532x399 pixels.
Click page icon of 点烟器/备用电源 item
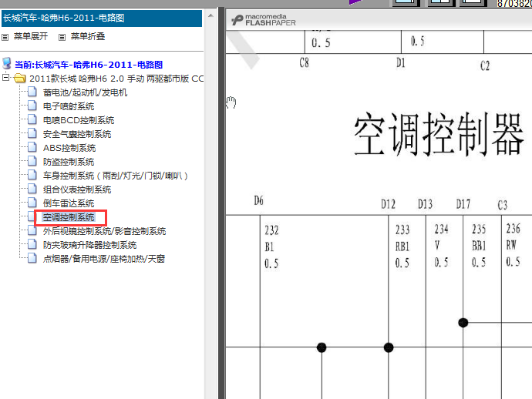click(32, 258)
